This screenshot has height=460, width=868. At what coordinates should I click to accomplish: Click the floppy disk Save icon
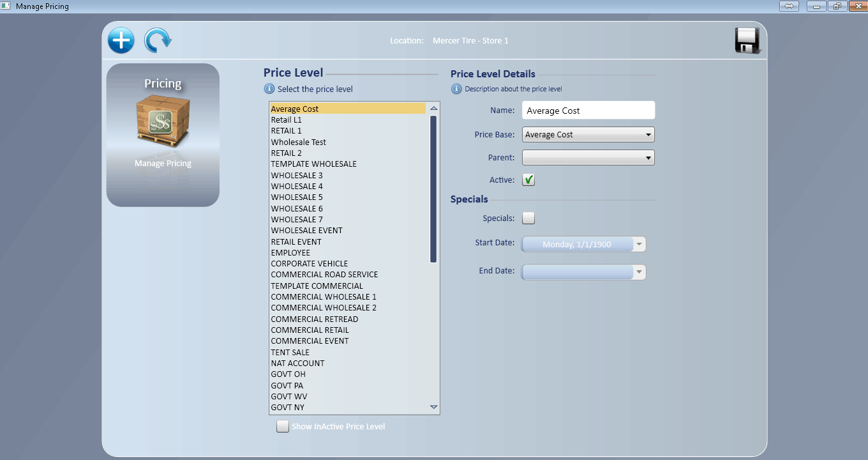coord(747,40)
